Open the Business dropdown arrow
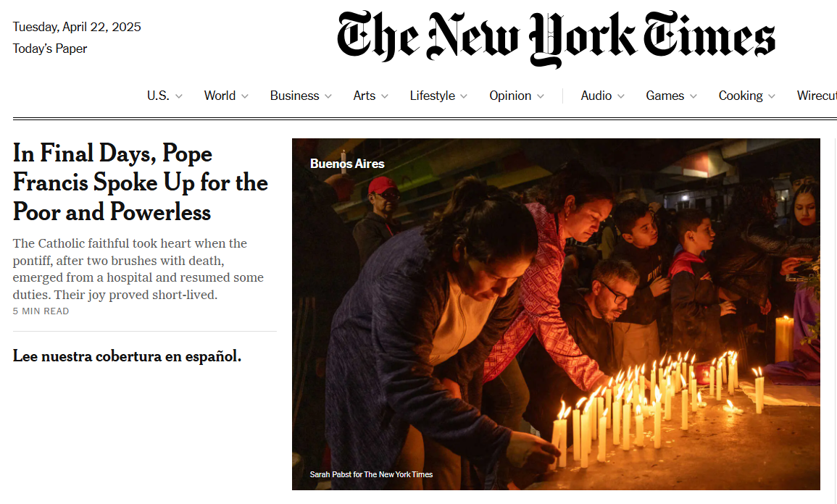This screenshot has width=837, height=504. coord(328,96)
